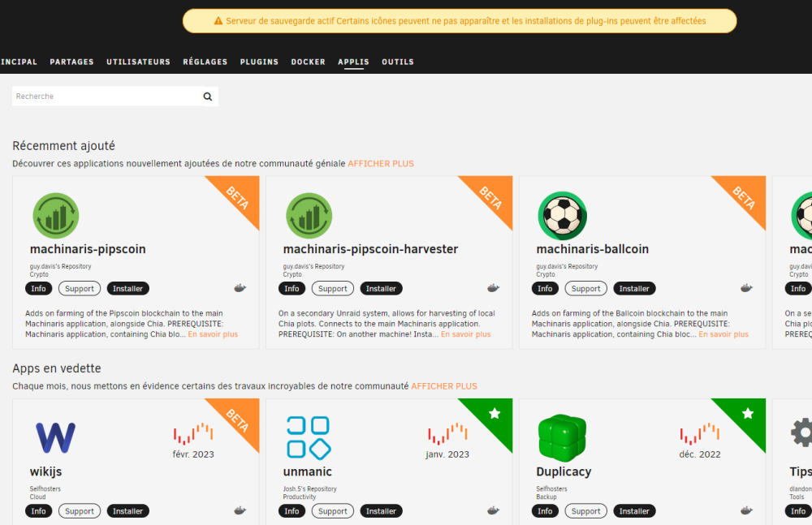Click Docker whale icon on wikijs card

tap(240, 510)
